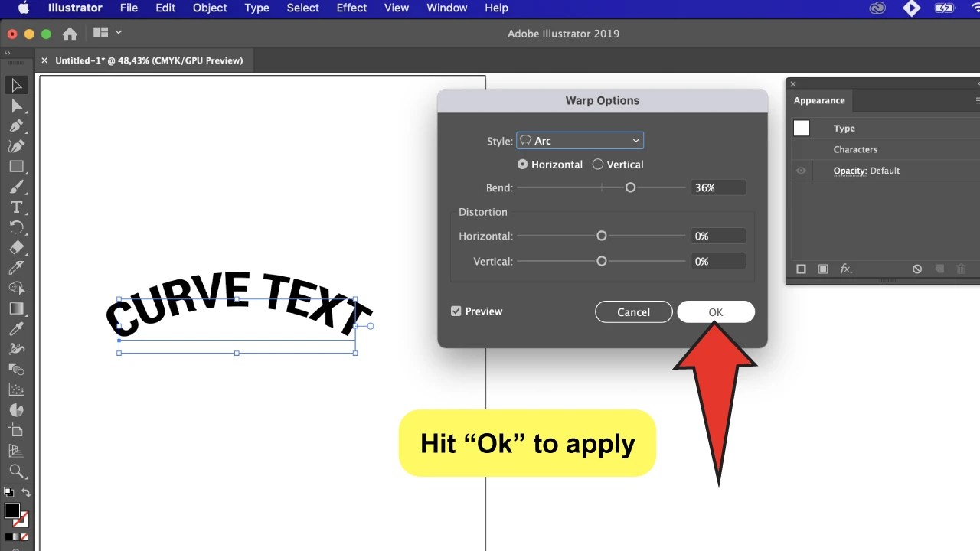This screenshot has height=551, width=980.
Task: Uncheck the Preview checkbox
Action: [x=456, y=311]
